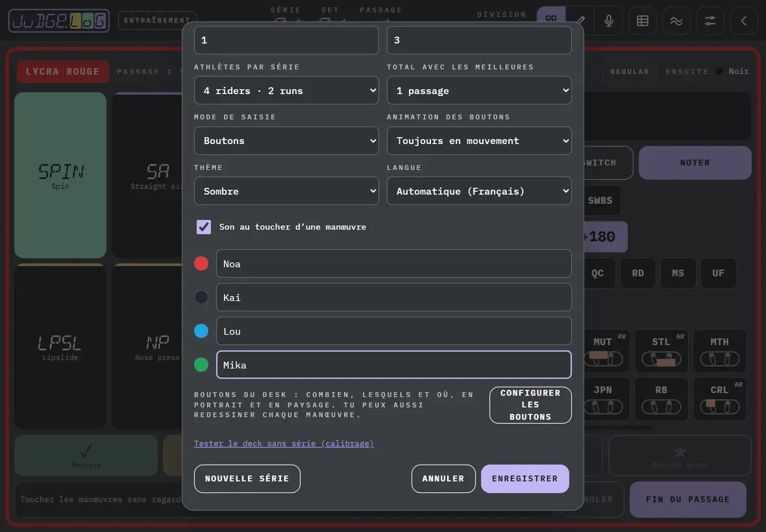Toggle the Son au toucher checkbox
Image resolution: width=766 pixels, height=532 pixels.
[204, 227]
